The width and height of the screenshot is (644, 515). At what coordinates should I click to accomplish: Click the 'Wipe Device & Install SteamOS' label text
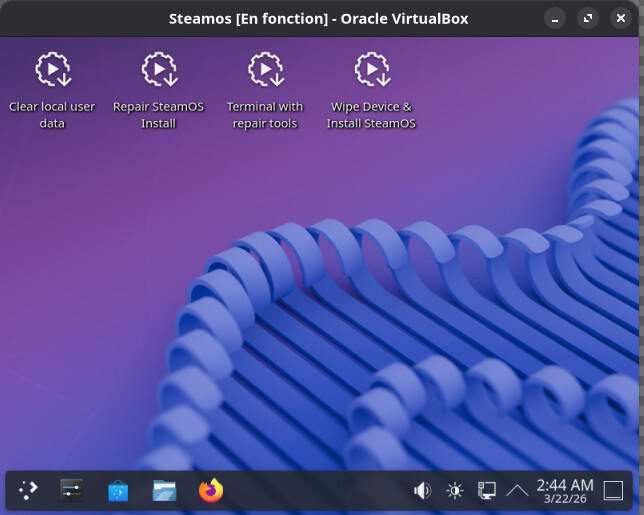371,115
